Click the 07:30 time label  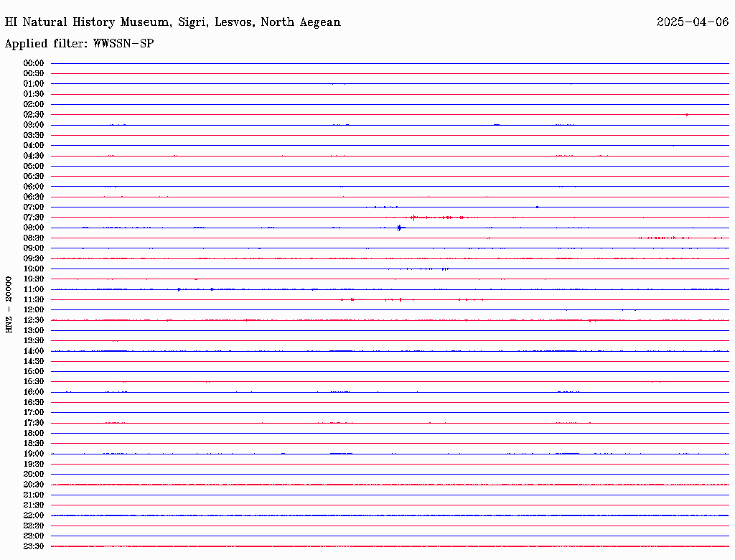34,218
